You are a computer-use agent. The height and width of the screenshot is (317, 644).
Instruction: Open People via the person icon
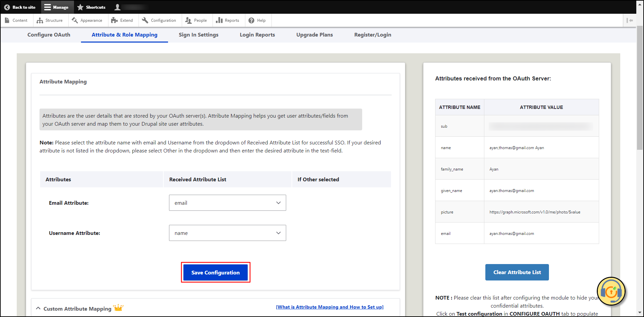coord(188,20)
